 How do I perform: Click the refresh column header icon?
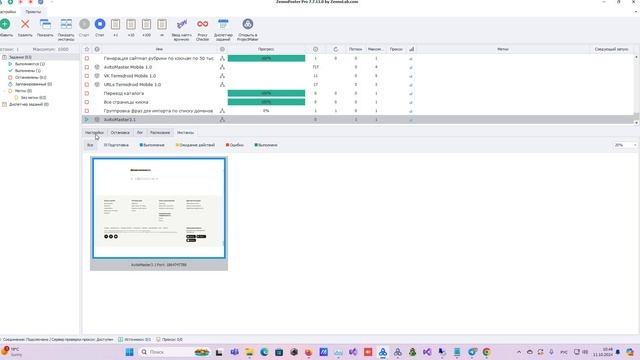(x=336, y=49)
